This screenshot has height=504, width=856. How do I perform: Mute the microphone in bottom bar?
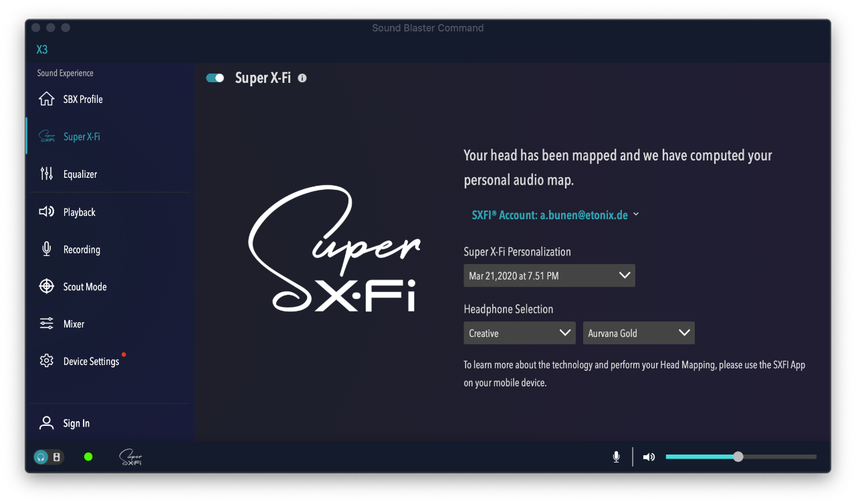point(616,457)
